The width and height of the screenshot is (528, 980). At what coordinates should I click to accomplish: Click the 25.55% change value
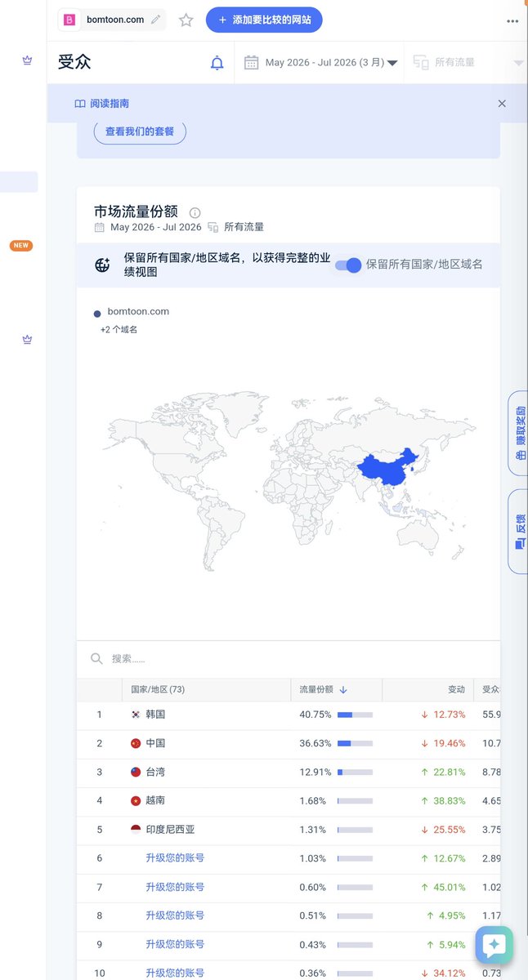pos(450,830)
